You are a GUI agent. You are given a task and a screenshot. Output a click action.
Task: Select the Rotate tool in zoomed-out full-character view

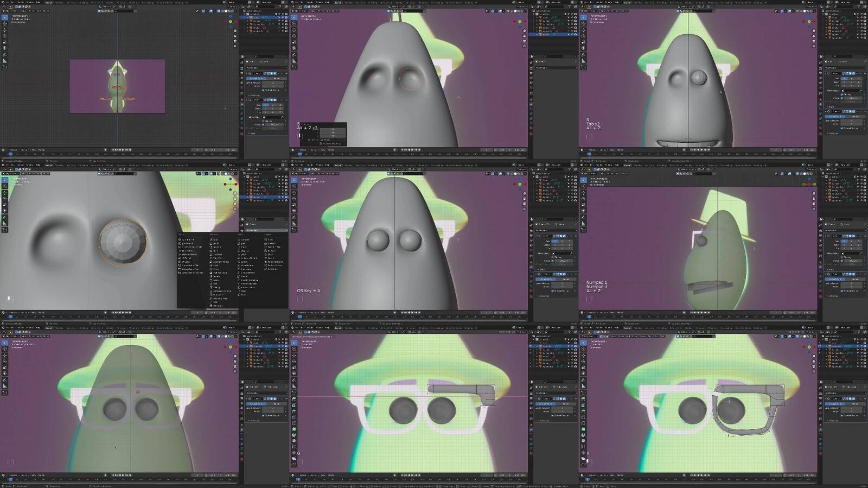(x=4, y=36)
